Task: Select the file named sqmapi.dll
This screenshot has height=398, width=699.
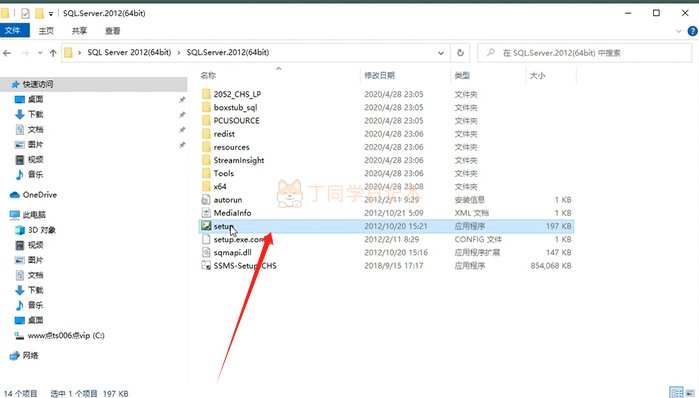Action: coord(232,252)
